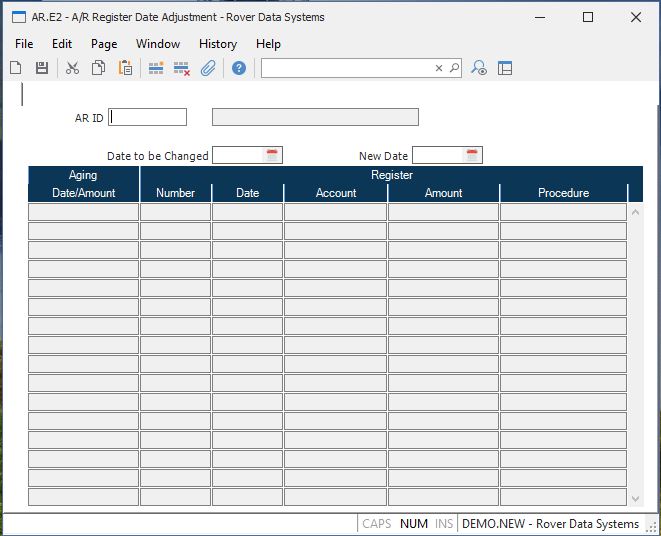Clear the toolbar search box with X

pyautogui.click(x=438, y=68)
